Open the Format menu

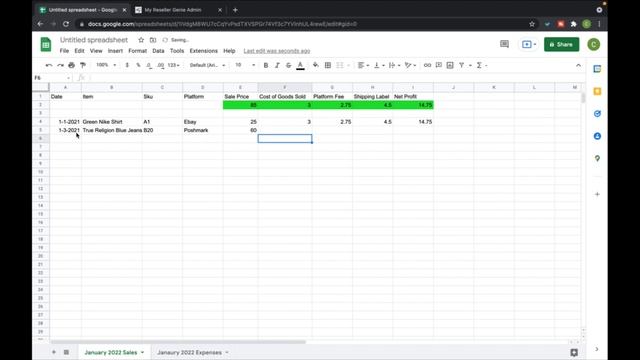pyautogui.click(x=138, y=51)
